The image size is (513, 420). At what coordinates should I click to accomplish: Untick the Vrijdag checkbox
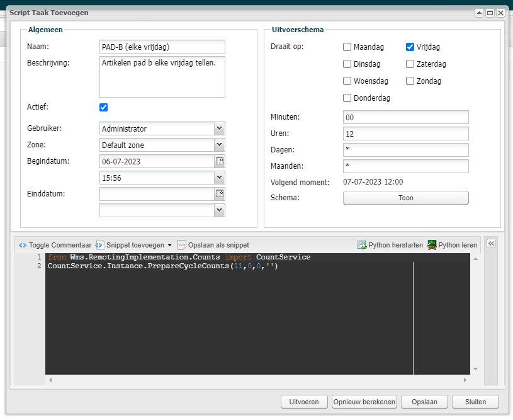tap(410, 47)
